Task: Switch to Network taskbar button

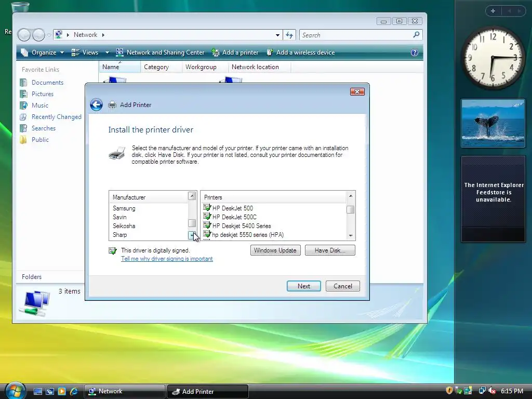Action: tap(124, 391)
